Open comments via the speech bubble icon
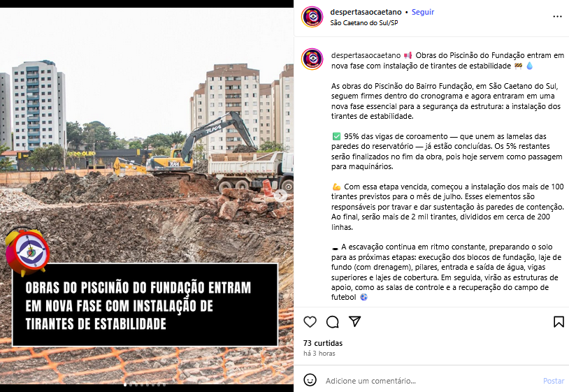The image size is (569, 392). 333,321
